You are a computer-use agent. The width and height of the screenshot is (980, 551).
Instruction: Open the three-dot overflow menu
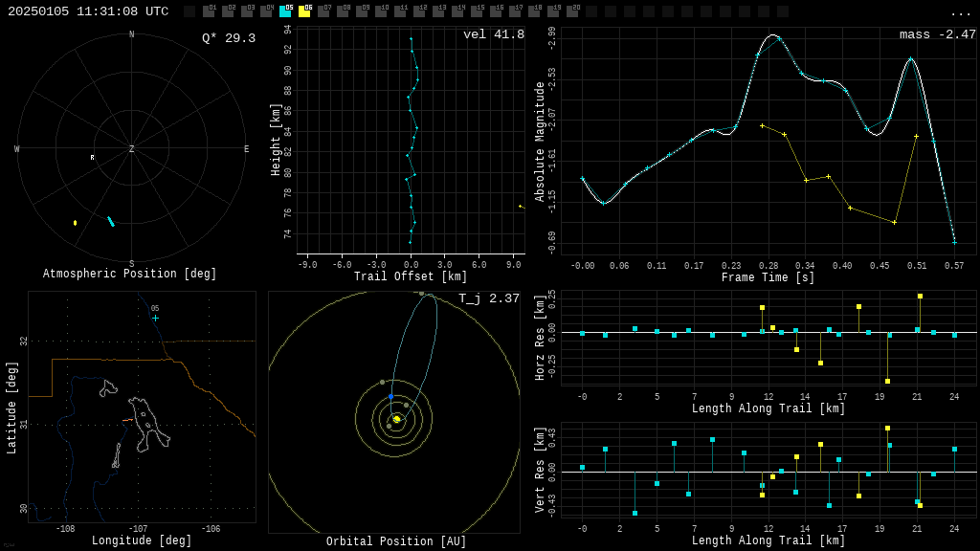point(960,12)
